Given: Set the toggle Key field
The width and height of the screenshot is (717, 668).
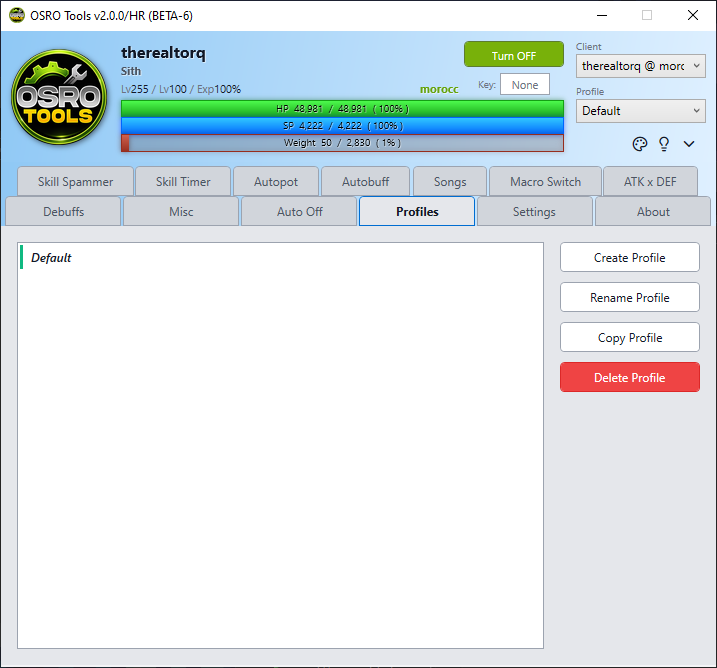Looking at the screenshot, I should (x=524, y=85).
